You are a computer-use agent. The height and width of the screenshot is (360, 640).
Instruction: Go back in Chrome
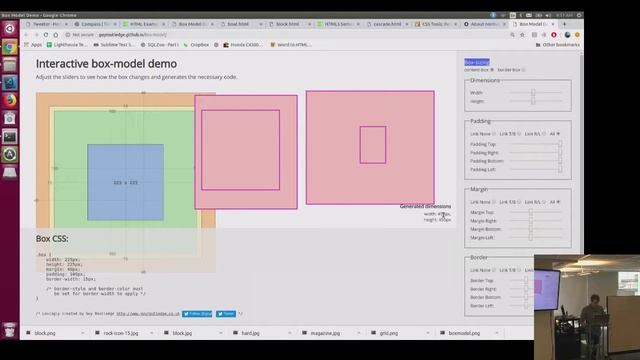click(27, 35)
